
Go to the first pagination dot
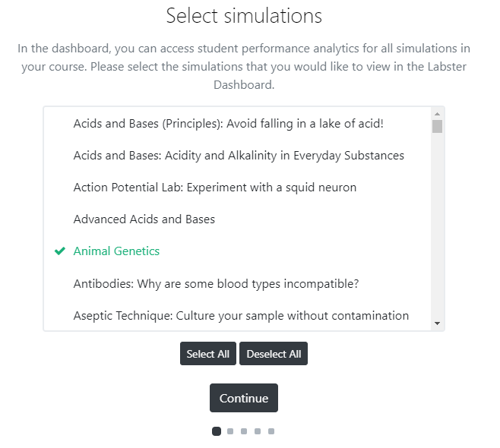(217, 431)
